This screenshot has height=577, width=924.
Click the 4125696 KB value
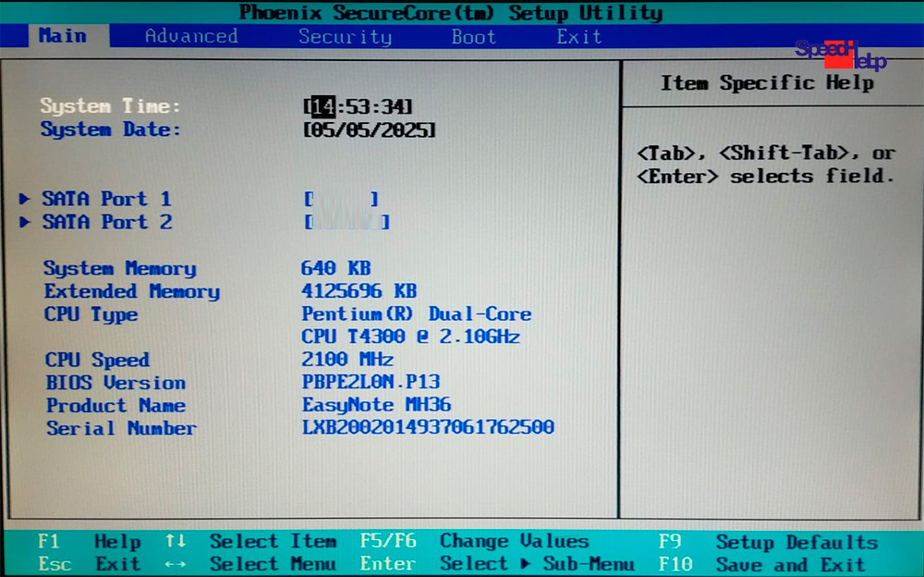click(359, 291)
